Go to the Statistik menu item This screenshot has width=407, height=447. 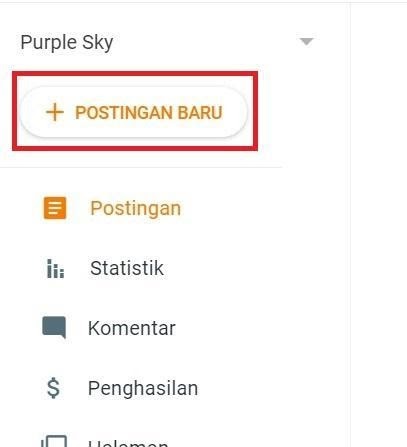click(x=127, y=268)
